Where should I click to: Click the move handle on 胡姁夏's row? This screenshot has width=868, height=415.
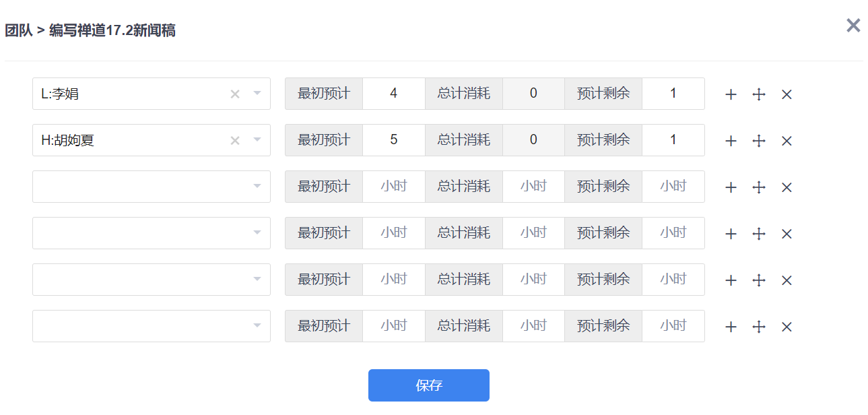[759, 141]
